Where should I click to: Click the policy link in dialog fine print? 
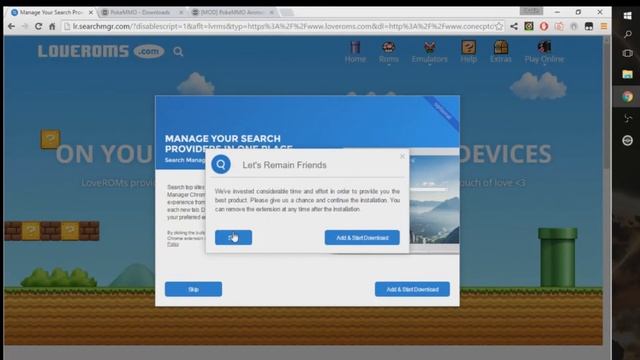click(x=173, y=244)
